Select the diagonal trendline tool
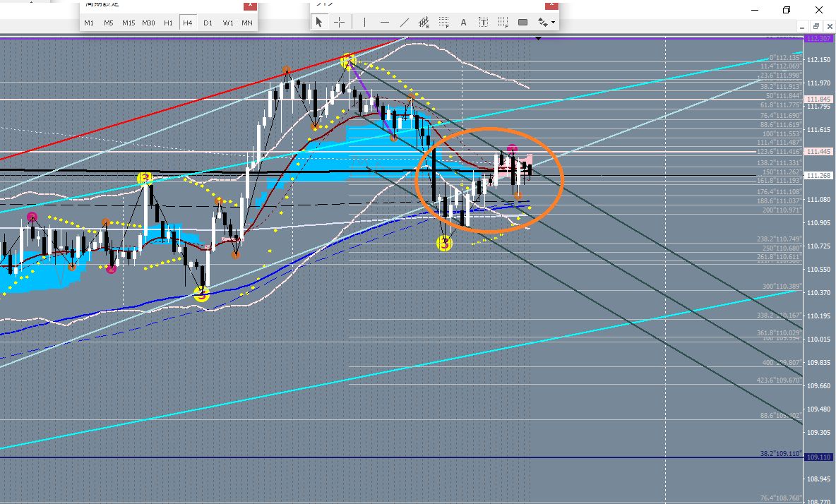This screenshot has height=504, width=836. pos(405,23)
